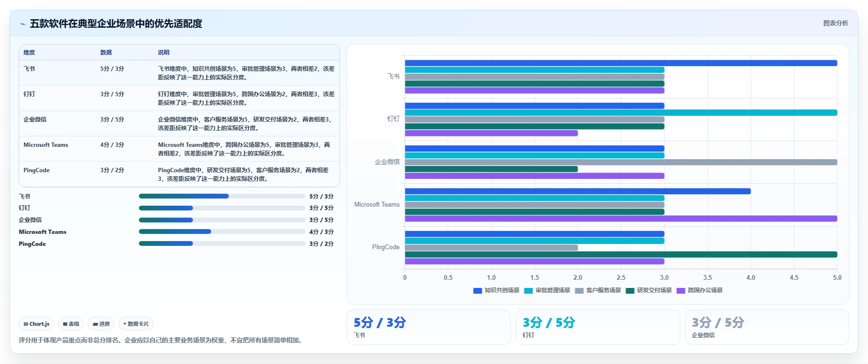
Task: Toggle 知识共创场景 legend color box
Action: point(477,290)
